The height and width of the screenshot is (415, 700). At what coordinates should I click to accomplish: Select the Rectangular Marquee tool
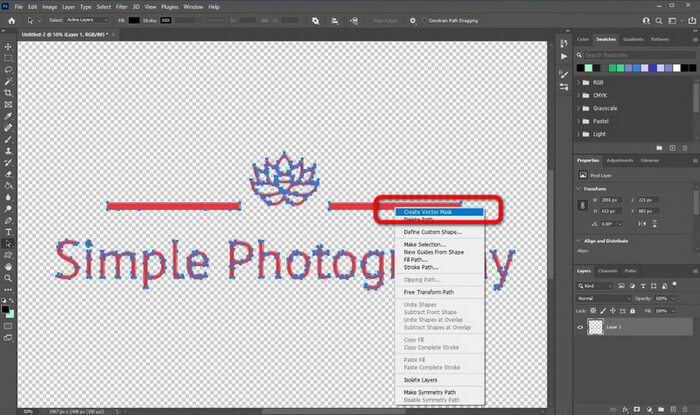click(8, 58)
